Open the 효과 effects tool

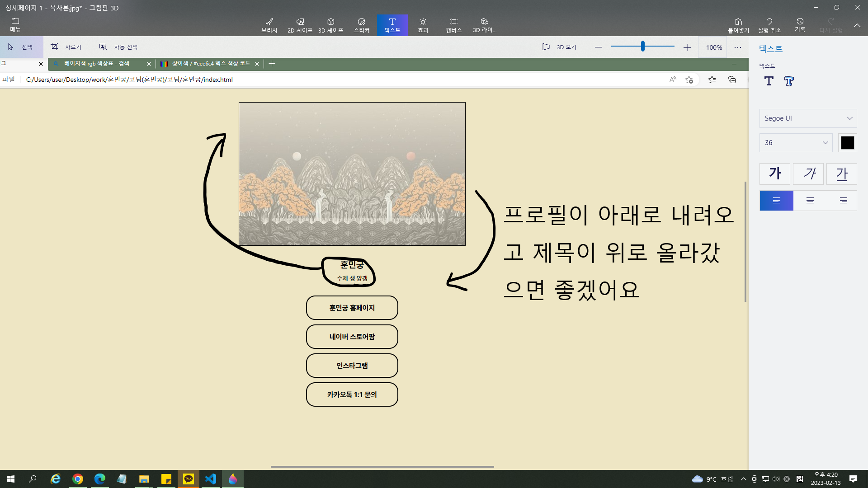pos(423,25)
